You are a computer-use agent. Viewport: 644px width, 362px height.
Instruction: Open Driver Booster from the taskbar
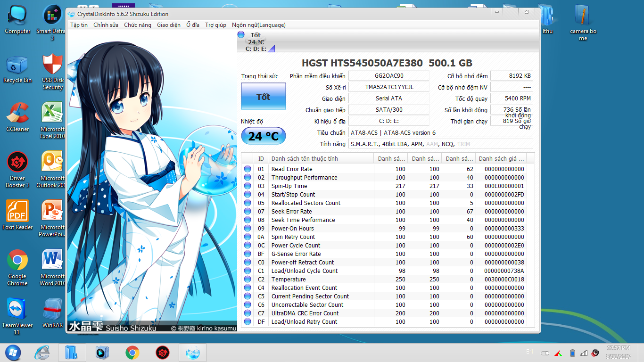162,352
